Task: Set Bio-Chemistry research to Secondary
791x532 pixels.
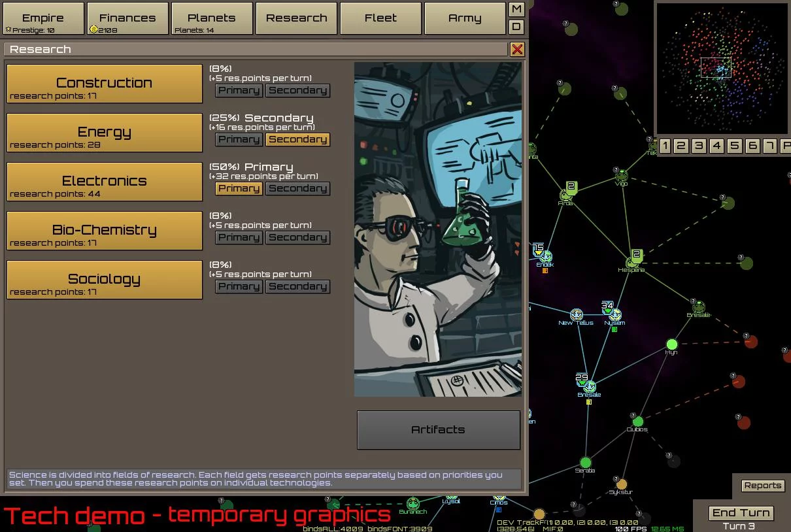Action: click(x=297, y=237)
